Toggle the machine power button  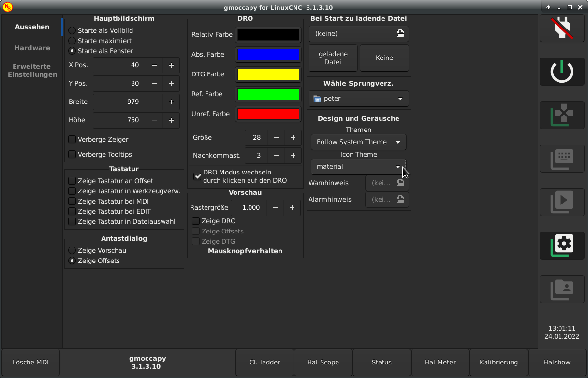point(562,72)
